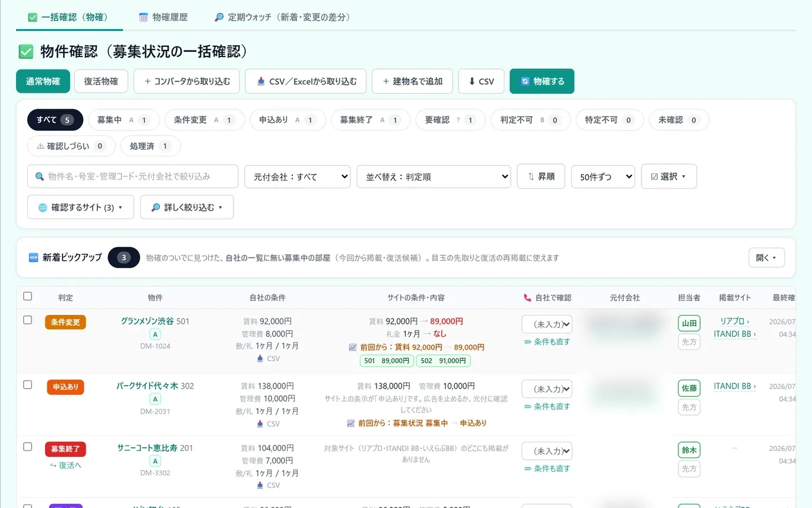This screenshot has width=812, height=508.
Task: Click the globe icon on 確認するサイト button
Action: pyautogui.click(x=43, y=207)
